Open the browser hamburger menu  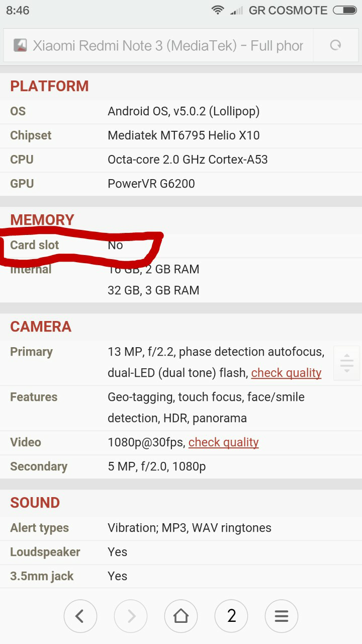[x=282, y=616]
